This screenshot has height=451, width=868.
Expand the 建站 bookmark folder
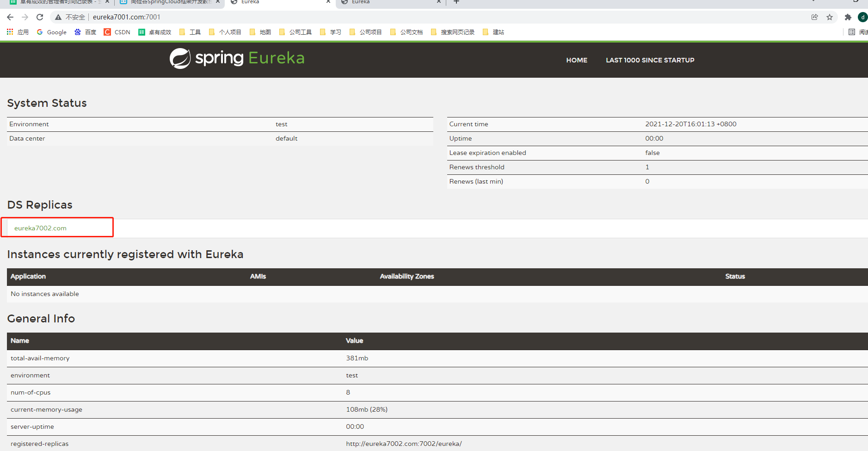[x=493, y=32]
